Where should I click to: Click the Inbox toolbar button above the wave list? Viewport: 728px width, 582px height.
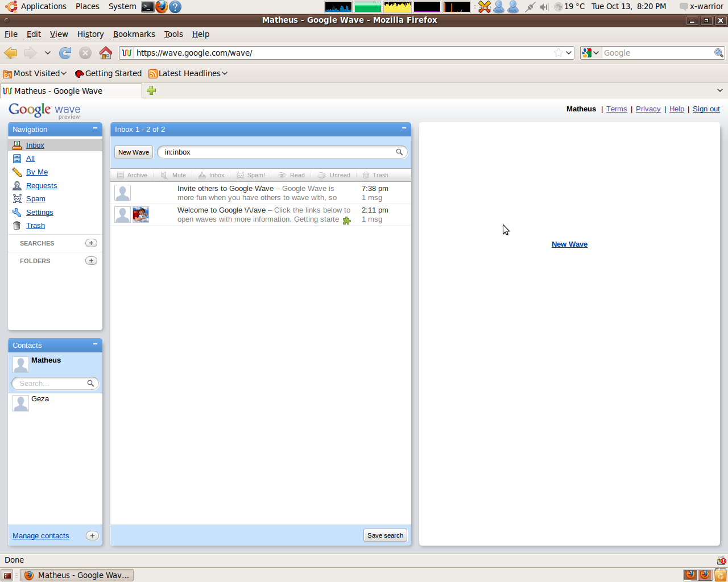[211, 175]
